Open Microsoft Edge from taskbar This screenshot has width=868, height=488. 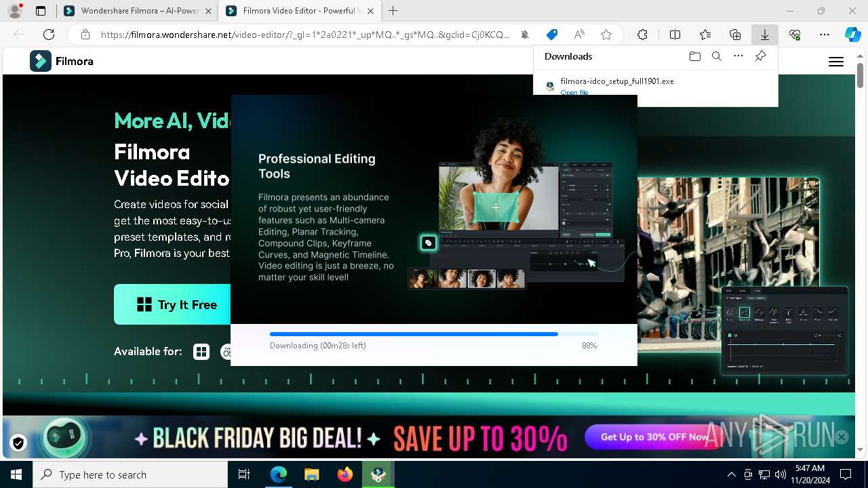point(279,474)
